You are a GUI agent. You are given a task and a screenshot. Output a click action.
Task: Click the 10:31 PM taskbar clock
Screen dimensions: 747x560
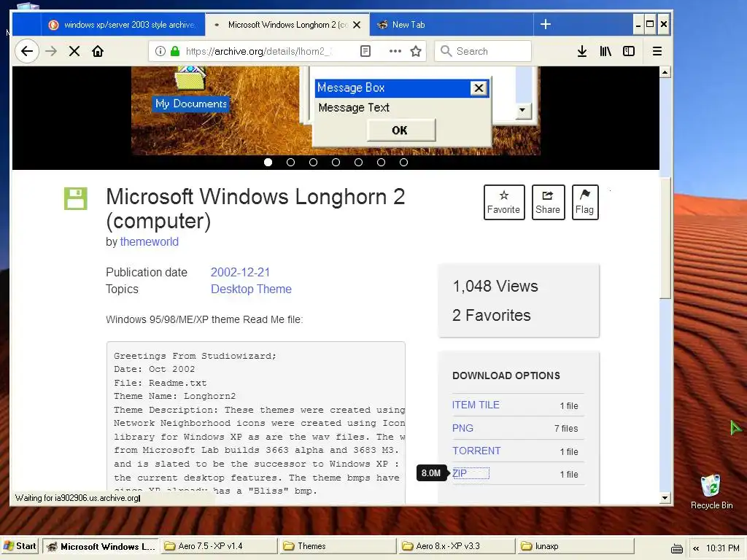[723, 548]
